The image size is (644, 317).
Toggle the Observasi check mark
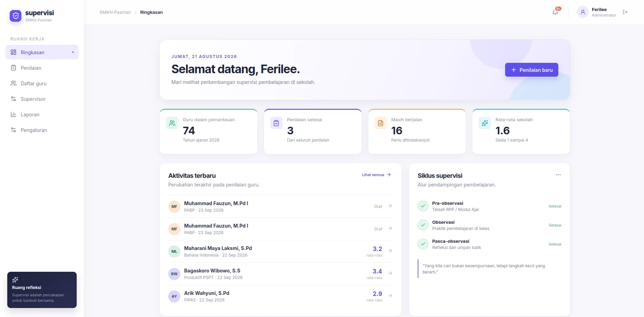423,225
